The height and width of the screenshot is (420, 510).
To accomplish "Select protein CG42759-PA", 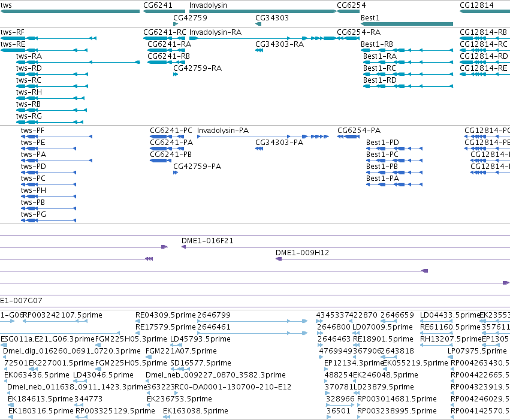I will tap(197, 167).
